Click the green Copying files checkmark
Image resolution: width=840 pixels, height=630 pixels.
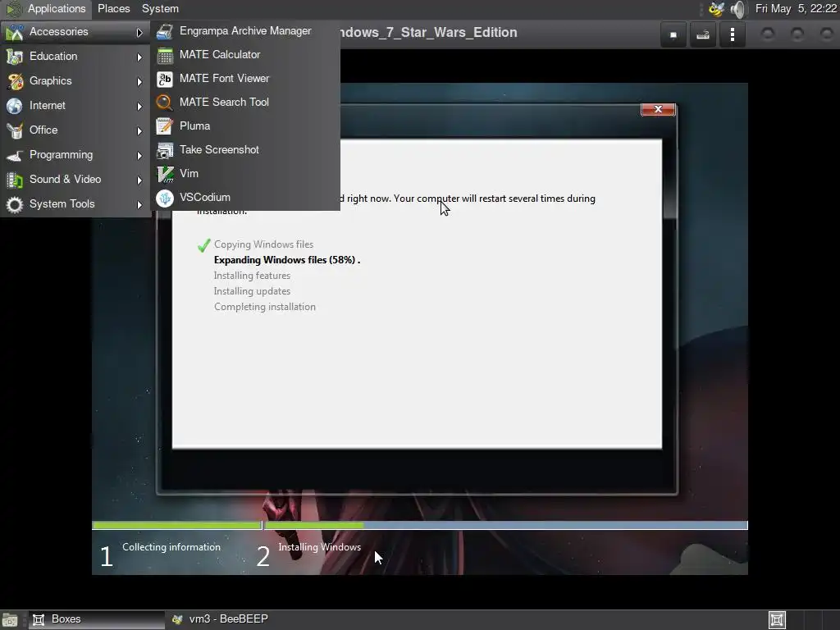(x=203, y=245)
